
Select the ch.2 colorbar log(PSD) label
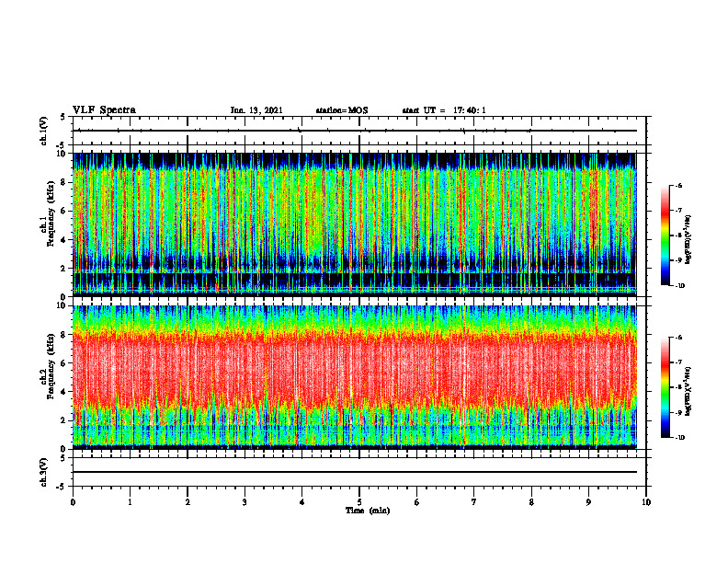pyautogui.click(x=688, y=391)
